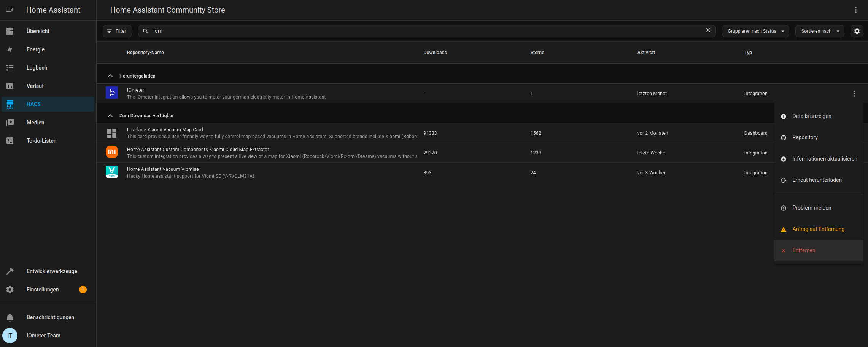
Task: Click the Einstellungen gear icon in sidebar
Action: [10, 290]
